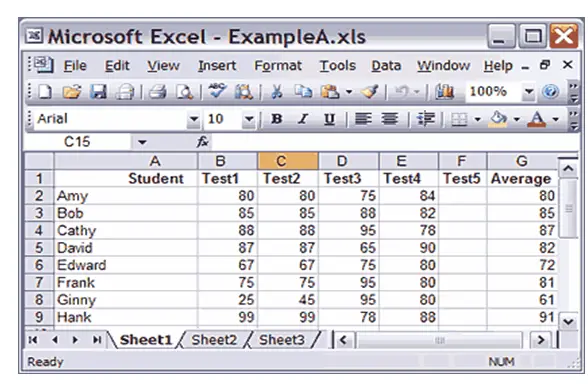Open the File menu

(75, 66)
